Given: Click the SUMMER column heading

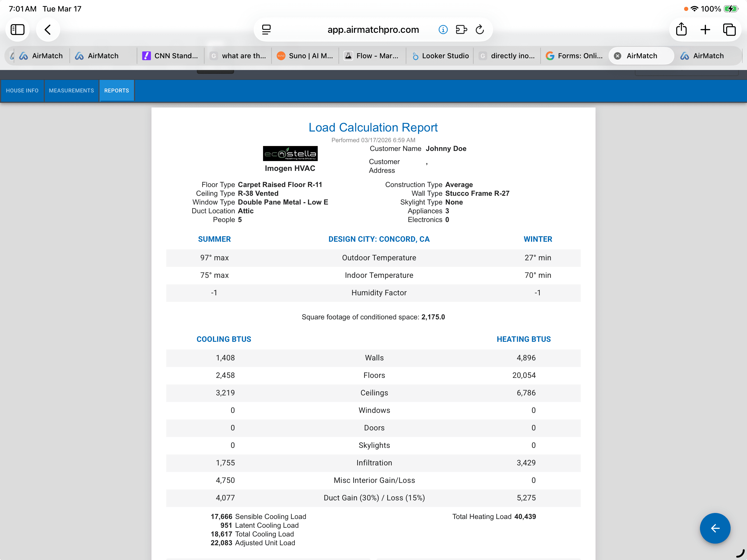Looking at the screenshot, I should (x=214, y=239).
